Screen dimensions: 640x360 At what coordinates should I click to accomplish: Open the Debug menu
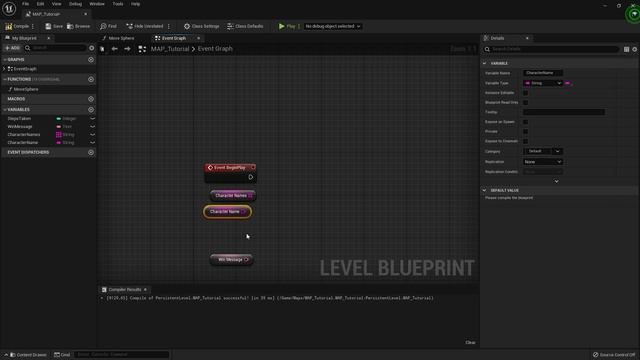(x=75, y=4)
